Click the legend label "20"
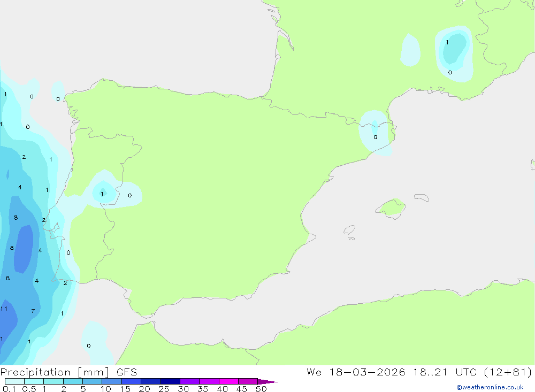This screenshot has width=535, height=392. (x=144, y=389)
